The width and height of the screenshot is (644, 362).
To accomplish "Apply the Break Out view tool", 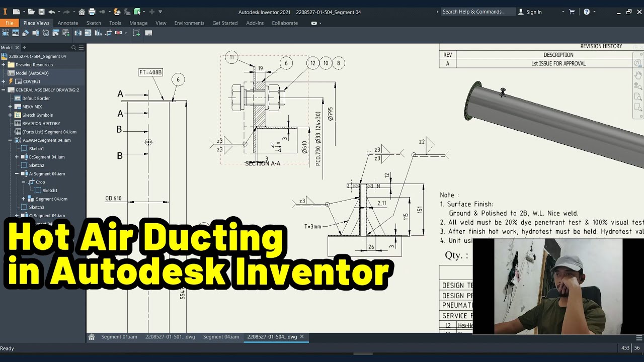I will coord(88,33).
